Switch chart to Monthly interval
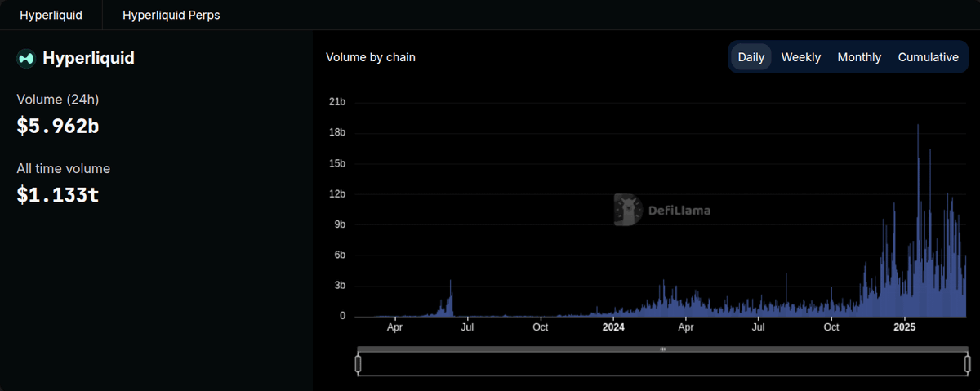The image size is (980, 391). [859, 57]
